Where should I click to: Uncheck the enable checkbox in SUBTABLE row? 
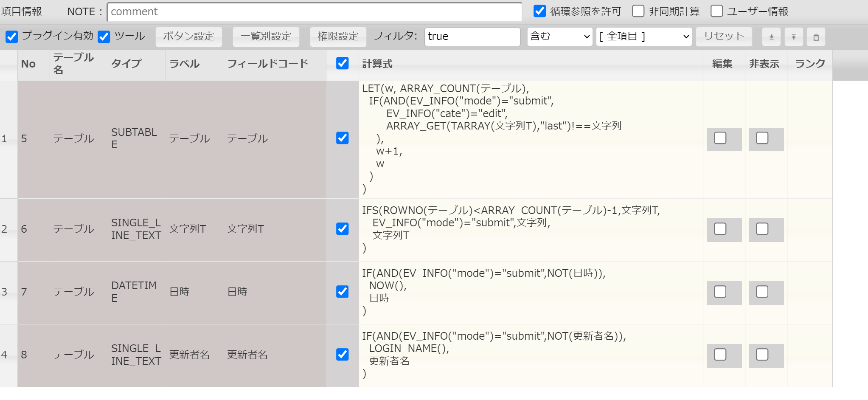pyautogui.click(x=342, y=138)
